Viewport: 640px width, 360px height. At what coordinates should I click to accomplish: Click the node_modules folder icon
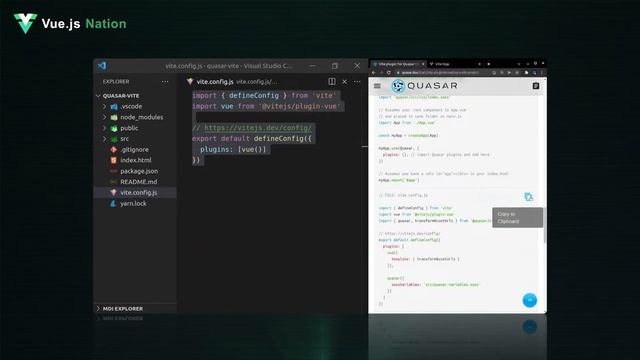click(114, 118)
